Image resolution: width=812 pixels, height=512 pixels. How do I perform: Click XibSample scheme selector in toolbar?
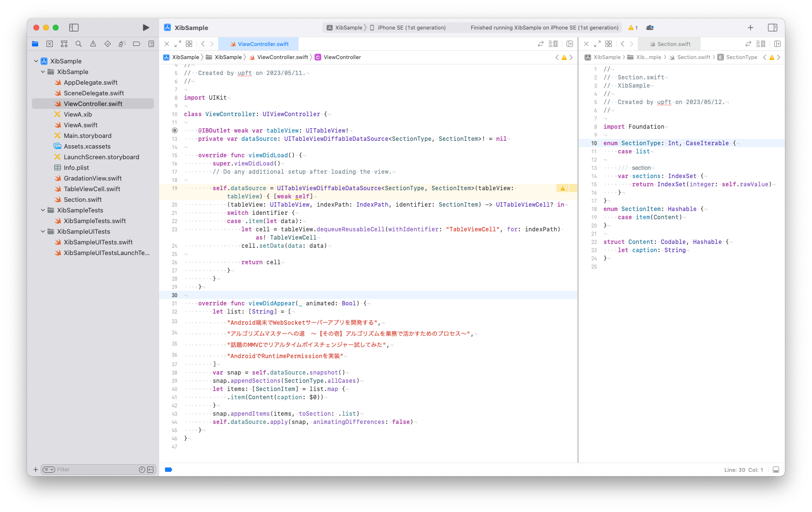point(345,28)
